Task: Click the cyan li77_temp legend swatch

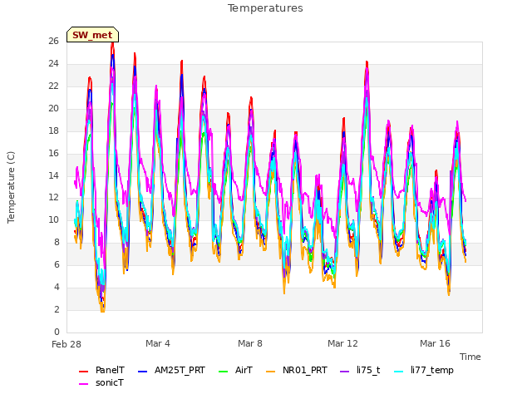Action: coord(399,372)
